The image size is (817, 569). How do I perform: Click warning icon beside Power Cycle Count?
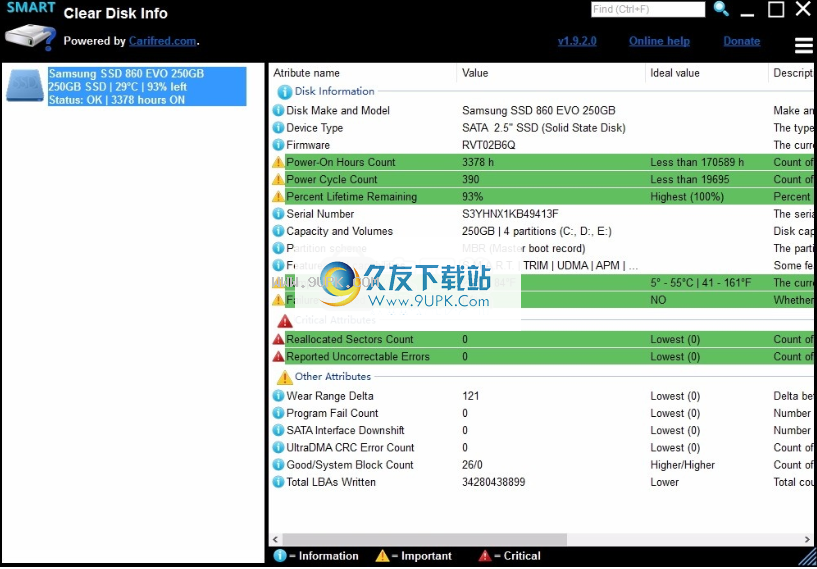click(x=278, y=179)
